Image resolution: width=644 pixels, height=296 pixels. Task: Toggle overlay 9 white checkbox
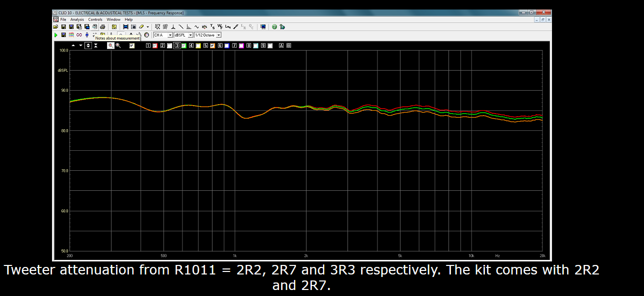pyautogui.click(x=270, y=46)
